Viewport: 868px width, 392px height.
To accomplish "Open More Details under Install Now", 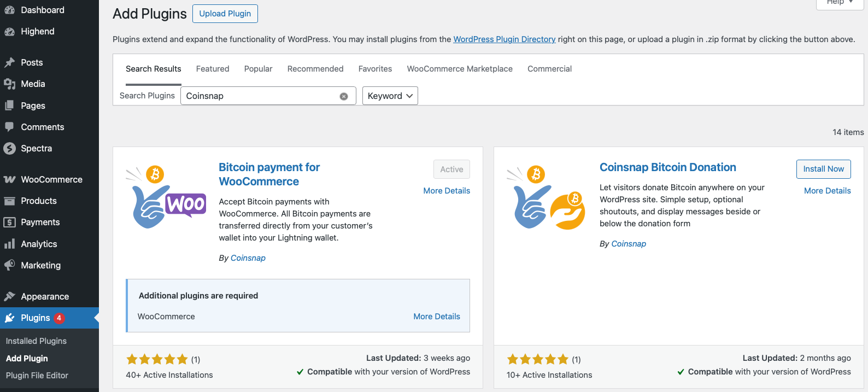I will point(828,191).
